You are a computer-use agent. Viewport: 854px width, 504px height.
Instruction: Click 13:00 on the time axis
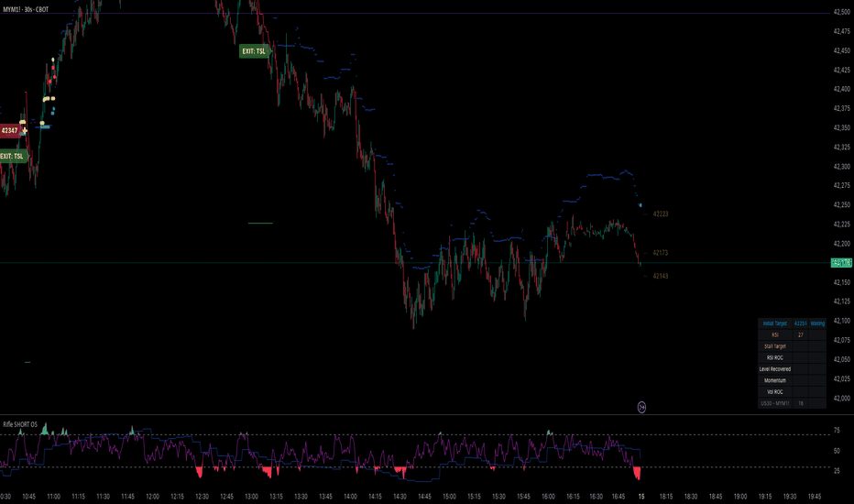251,497
